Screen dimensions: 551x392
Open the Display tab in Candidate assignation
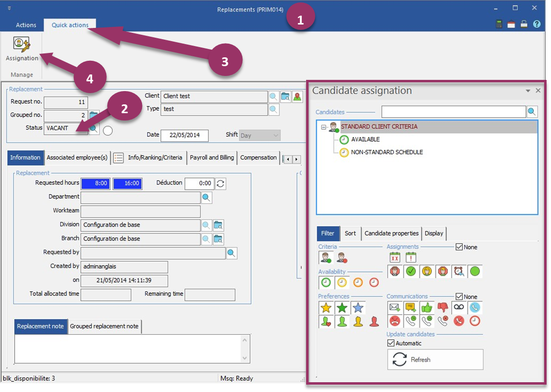point(433,233)
